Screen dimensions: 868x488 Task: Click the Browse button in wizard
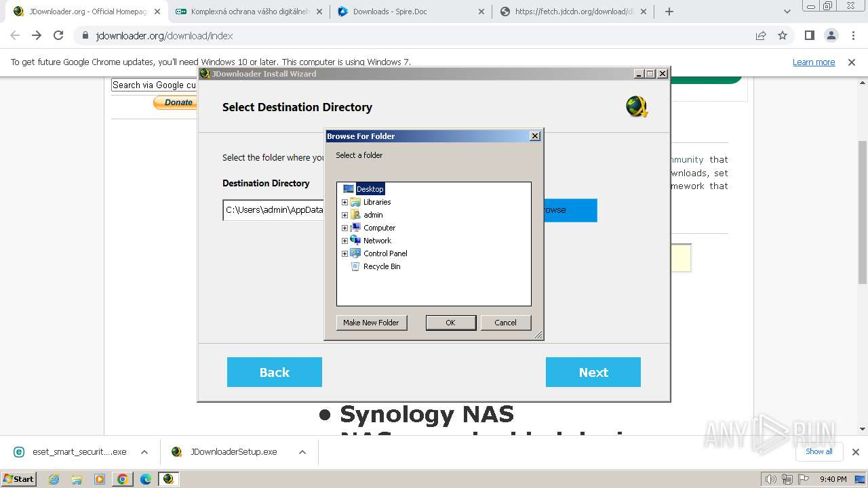coord(570,210)
